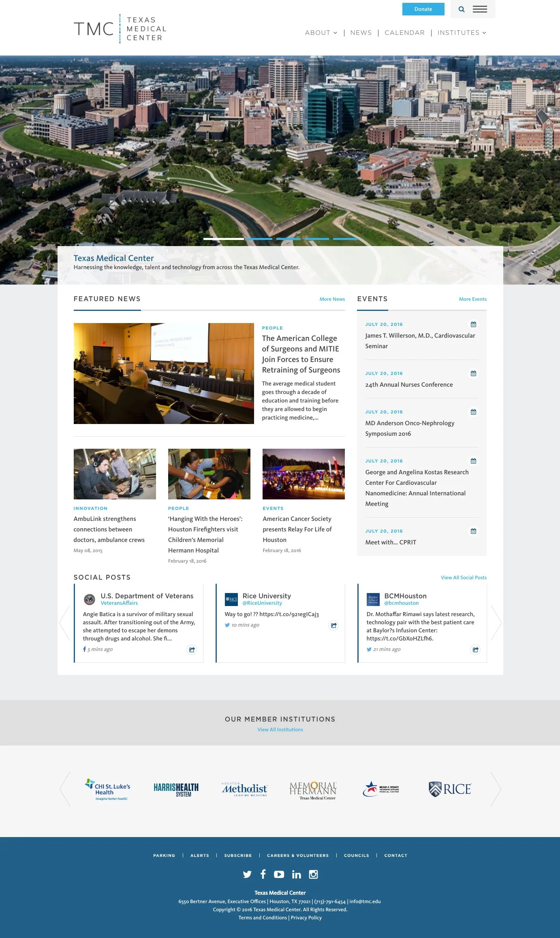This screenshot has height=938, width=560.
Task: Open the Houston Methodist logo
Action: tap(244, 789)
